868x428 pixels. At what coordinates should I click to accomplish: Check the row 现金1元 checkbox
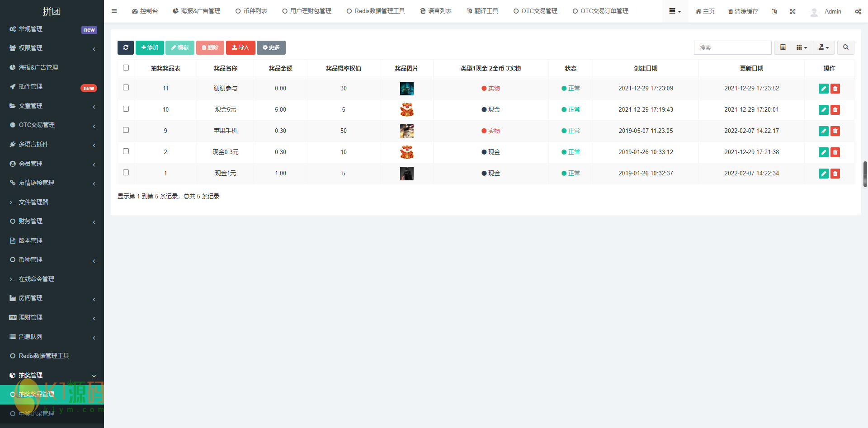click(x=126, y=173)
